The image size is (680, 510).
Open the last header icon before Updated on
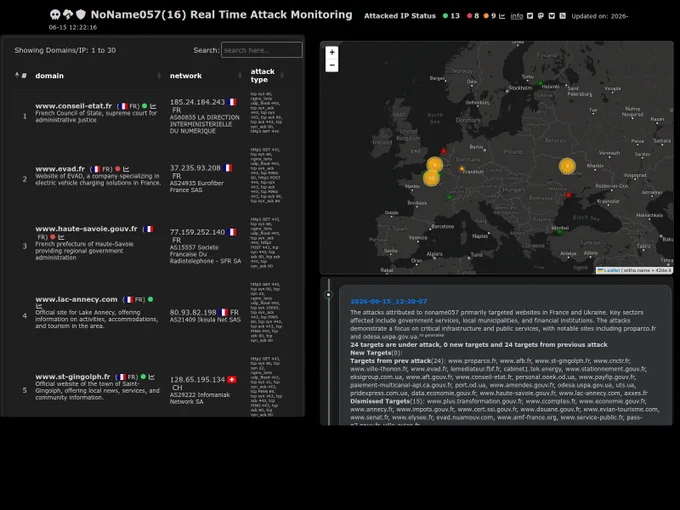562,16
